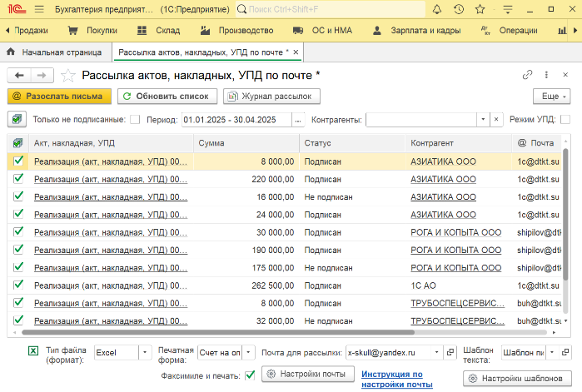The height and width of the screenshot is (392, 582).
Task: Close the Рассылка актов tab
Action: (296, 52)
